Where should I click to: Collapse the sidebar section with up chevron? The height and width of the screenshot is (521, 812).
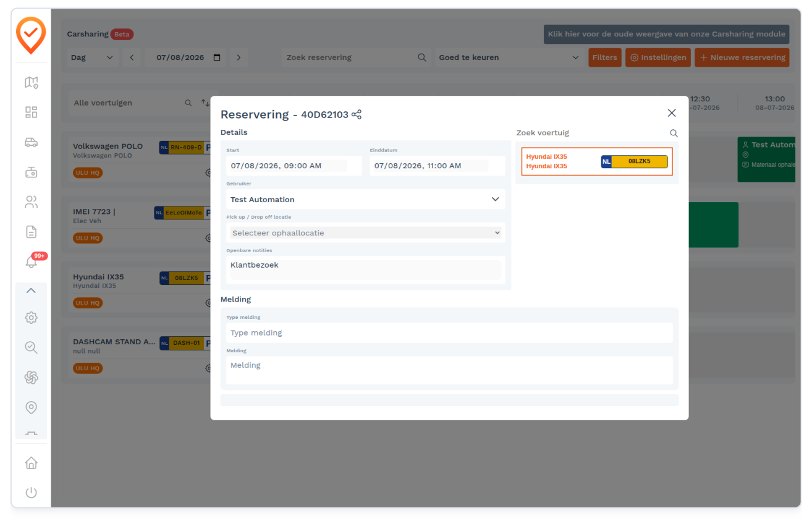coord(31,290)
